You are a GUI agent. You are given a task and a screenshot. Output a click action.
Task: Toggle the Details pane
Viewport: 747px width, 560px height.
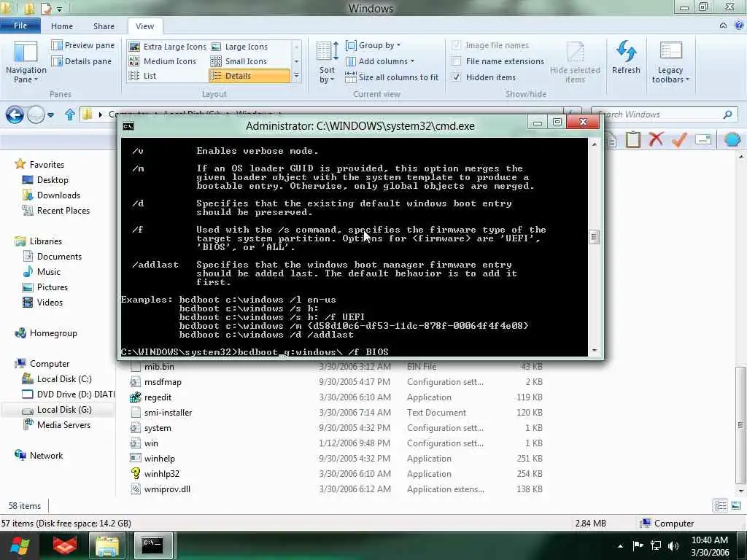click(x=82, y=61)
